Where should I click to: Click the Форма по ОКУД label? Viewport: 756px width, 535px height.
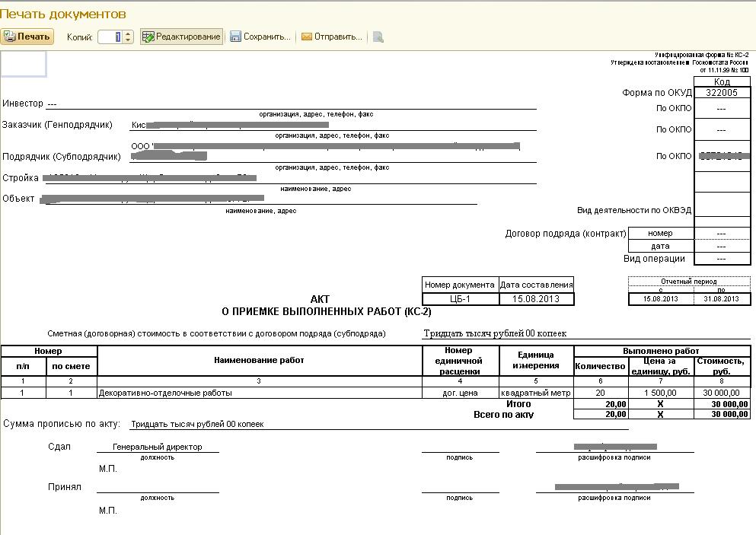pyautogui.click(x=657, y=93)
